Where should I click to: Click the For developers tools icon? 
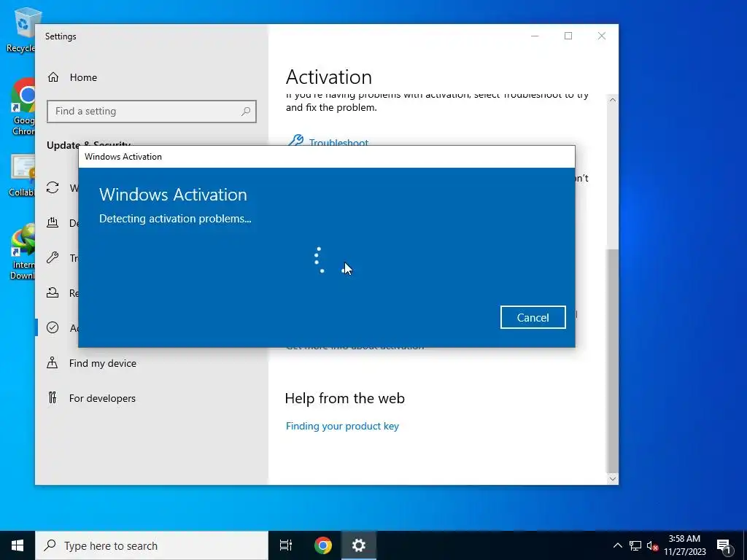click(53, 397)
